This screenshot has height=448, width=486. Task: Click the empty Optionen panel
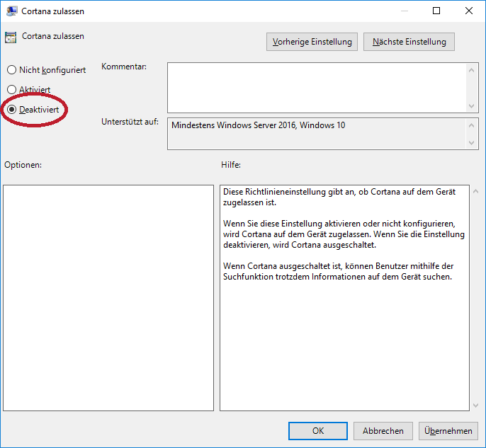tap(108, 298)
